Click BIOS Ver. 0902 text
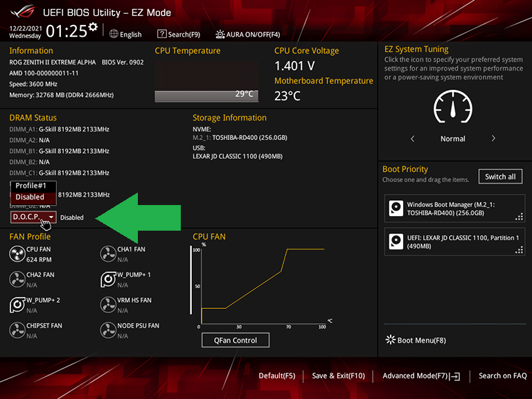The width and height of the screenshot is (532, 399). [123, 62]
